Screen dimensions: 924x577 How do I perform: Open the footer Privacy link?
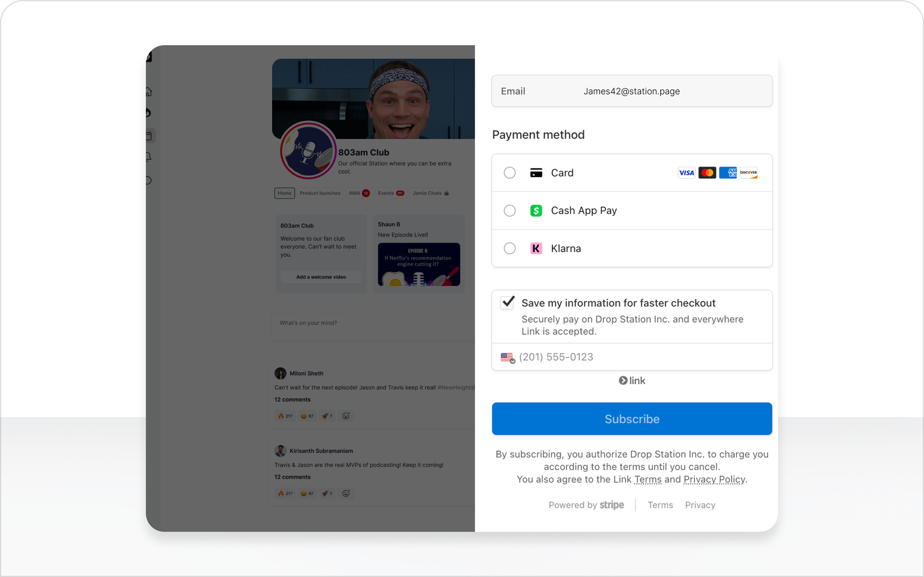pos(700,505)
